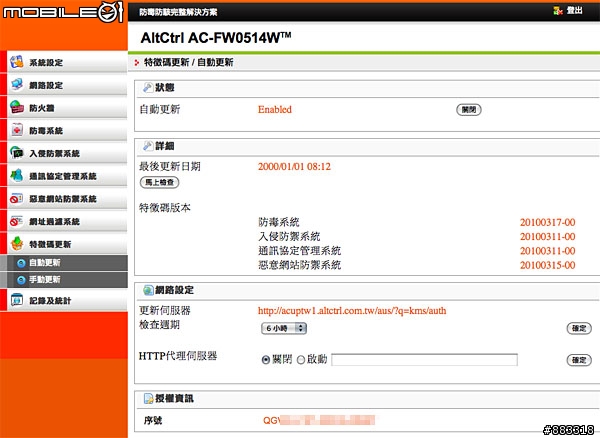Click the HTTP proxy server address field
This screenshot has width=600, height=438.
(x=424, y=360)
